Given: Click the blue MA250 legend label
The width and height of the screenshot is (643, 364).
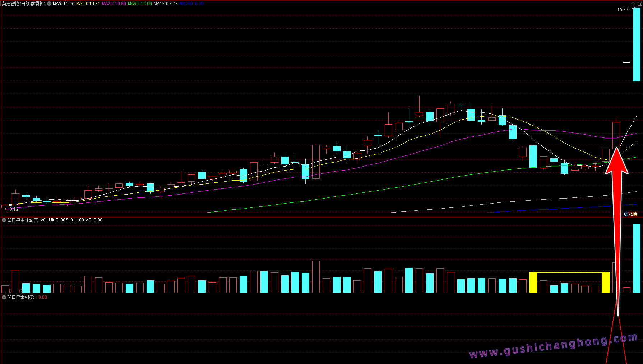Looking at the screenshot, I should [x=191, y=4].
